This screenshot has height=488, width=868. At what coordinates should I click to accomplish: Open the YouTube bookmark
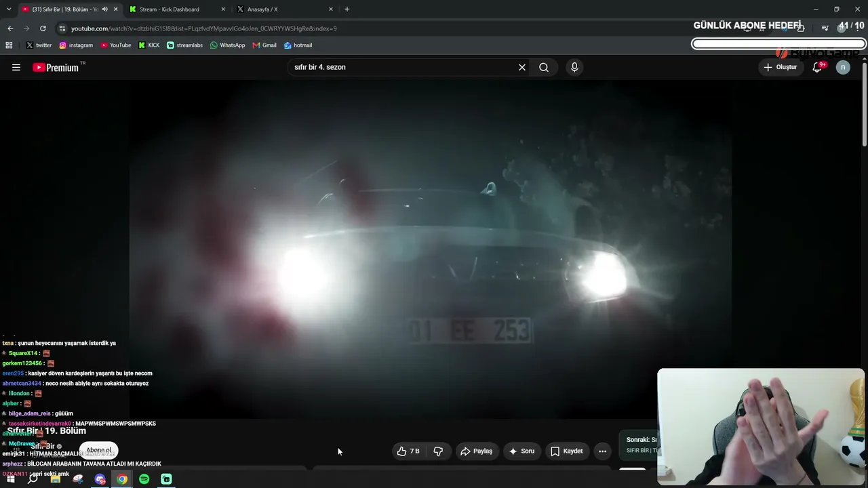pyautogui.click(x=116, y=45)
